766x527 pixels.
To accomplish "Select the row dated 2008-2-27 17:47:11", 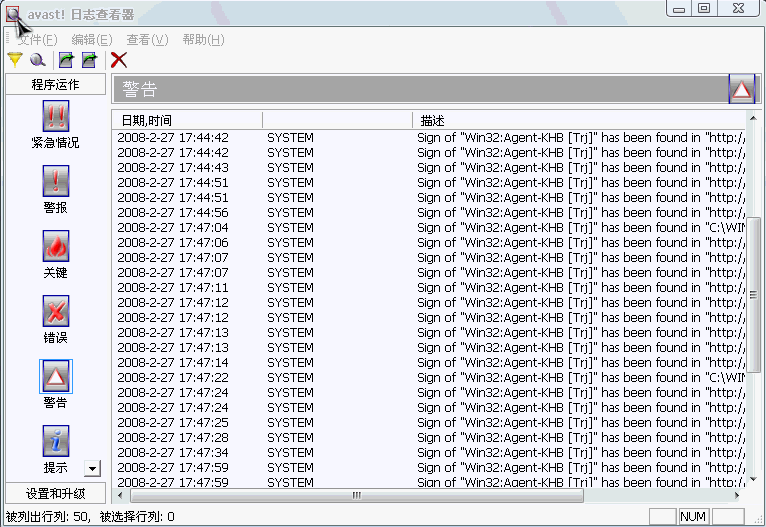I will (429, 288).
